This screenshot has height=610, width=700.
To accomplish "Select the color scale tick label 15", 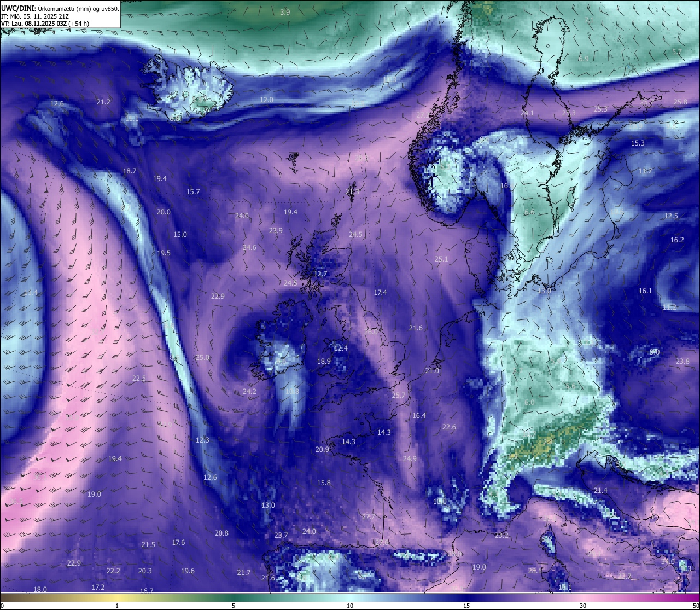I will [466, 606].
